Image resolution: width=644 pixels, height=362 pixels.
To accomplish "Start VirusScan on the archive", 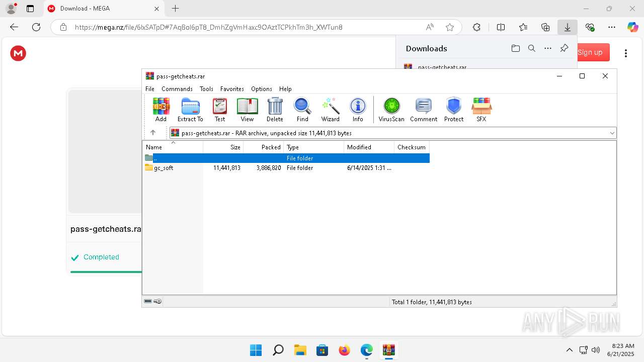I will tap(391, 110).
